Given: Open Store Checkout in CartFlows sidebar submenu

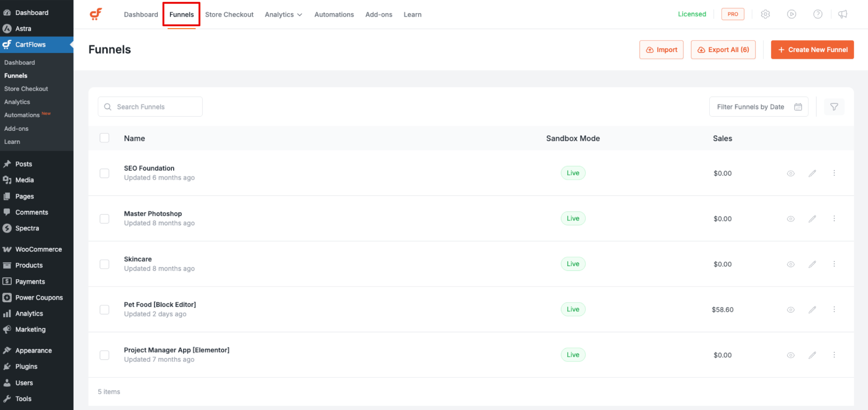Looking at the screenshot, I should pos(26,89).
